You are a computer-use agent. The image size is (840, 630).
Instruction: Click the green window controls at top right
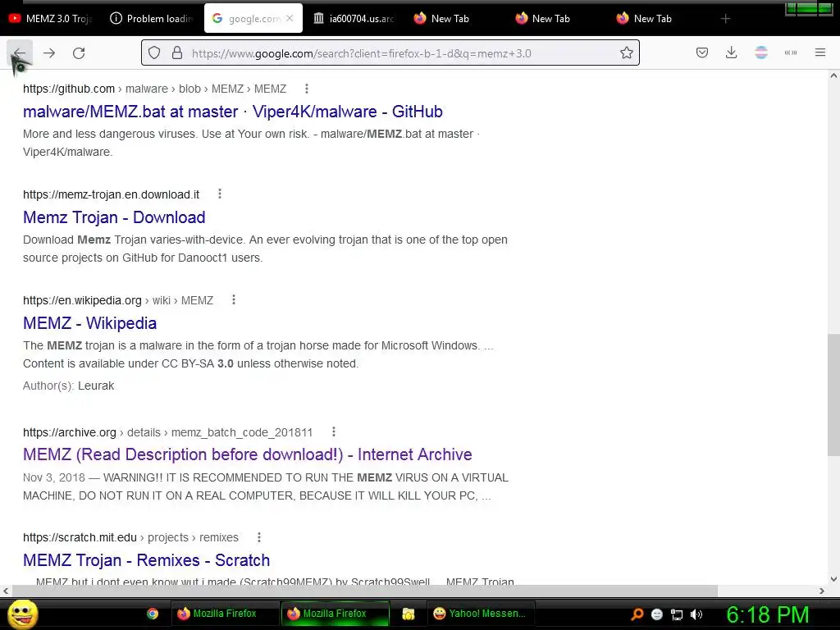point(809,8)
